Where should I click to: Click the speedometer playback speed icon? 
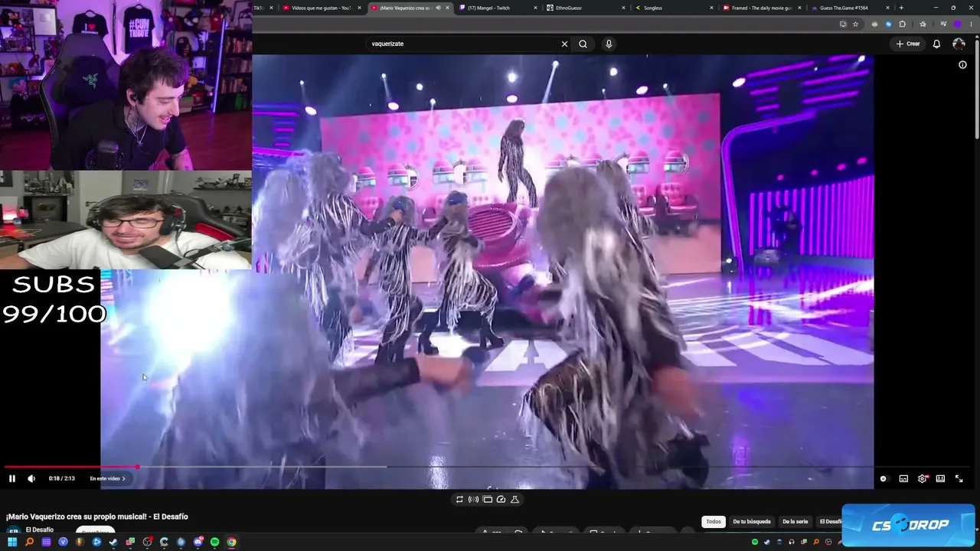[x=501, y=499]
